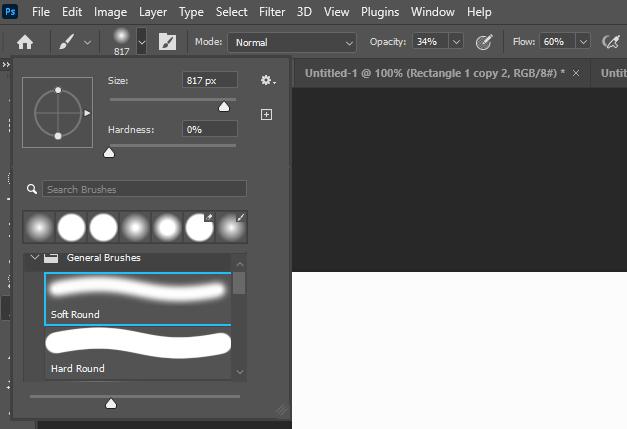Select fifth recent medium-soft brush thumbnail
This screenshot has width=627, height=429.
(168, 227)
